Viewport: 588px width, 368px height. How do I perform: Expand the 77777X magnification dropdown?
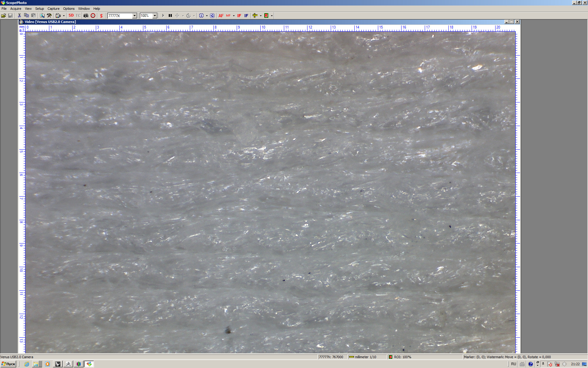134,16
